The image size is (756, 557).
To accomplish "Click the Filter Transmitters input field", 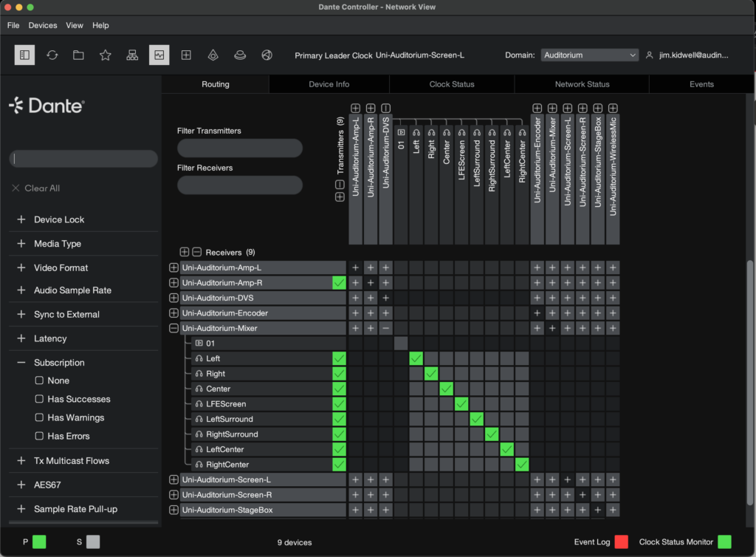I will pos(239,148).
